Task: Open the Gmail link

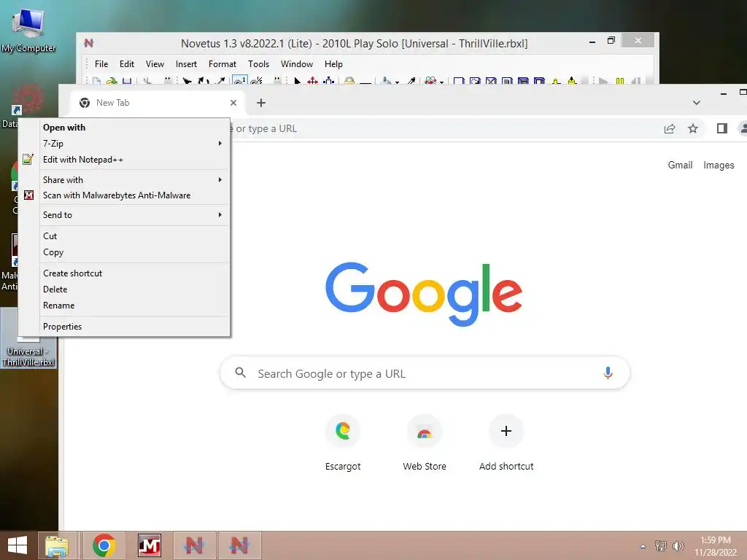Action: click(680, 165)
